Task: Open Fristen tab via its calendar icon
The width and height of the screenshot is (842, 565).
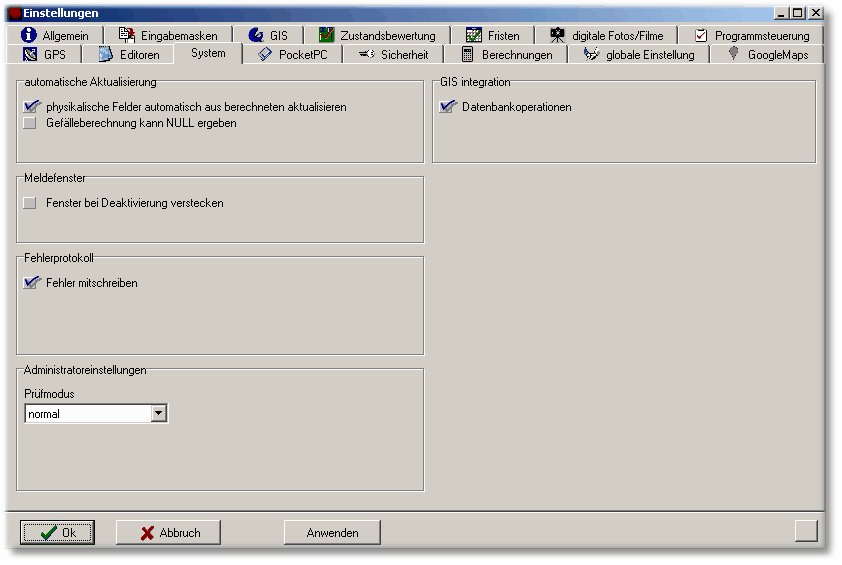Action: pos(474,35)
